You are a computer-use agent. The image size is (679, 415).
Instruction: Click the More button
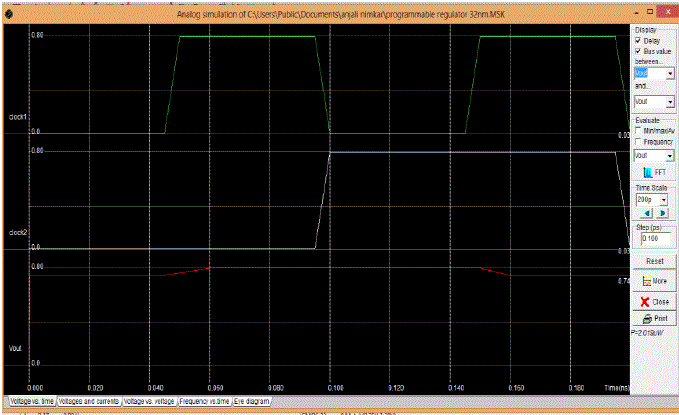pyautogui.click(x=654, y=281)
